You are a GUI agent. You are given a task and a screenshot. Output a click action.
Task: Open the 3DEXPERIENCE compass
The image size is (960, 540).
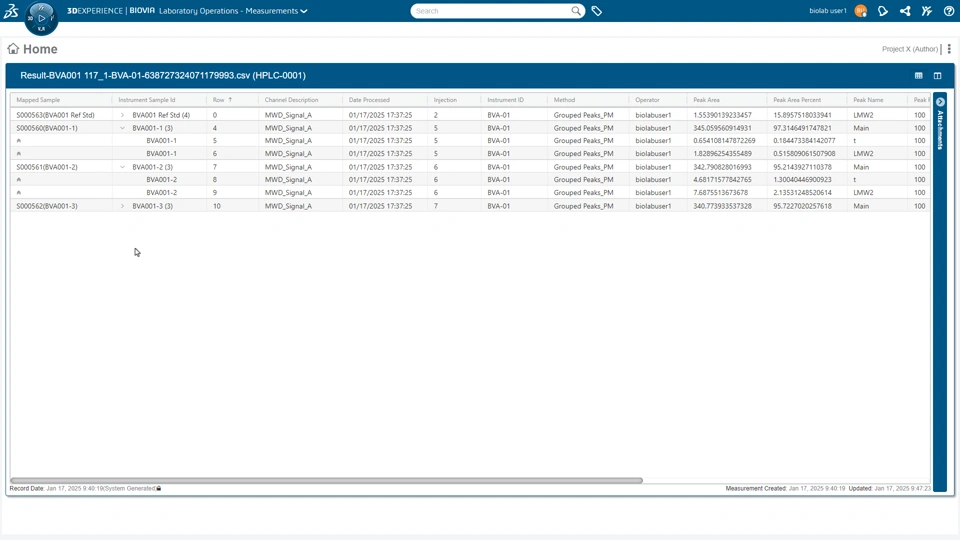click(x=41, y=18)
